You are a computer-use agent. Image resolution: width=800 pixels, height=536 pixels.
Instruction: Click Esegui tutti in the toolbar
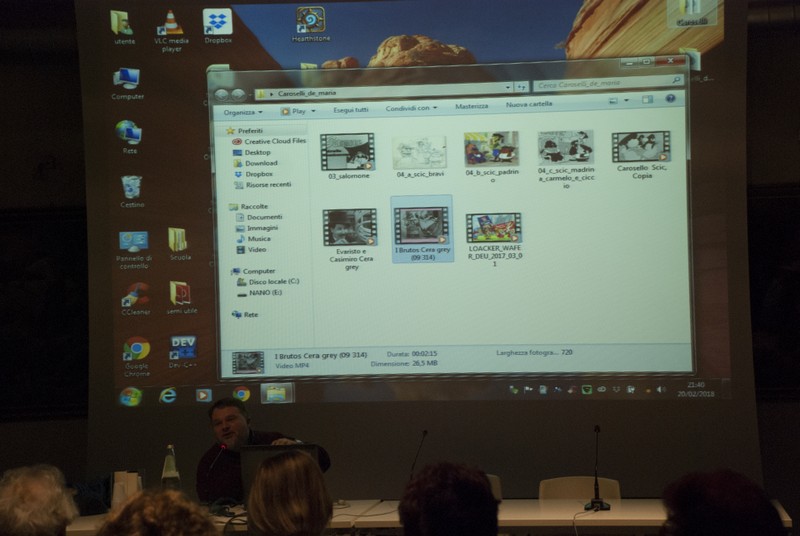coord(351,110)
